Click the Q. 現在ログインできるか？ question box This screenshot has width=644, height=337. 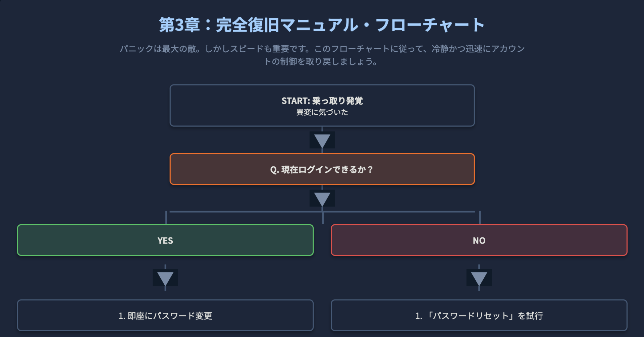point(322,169)
